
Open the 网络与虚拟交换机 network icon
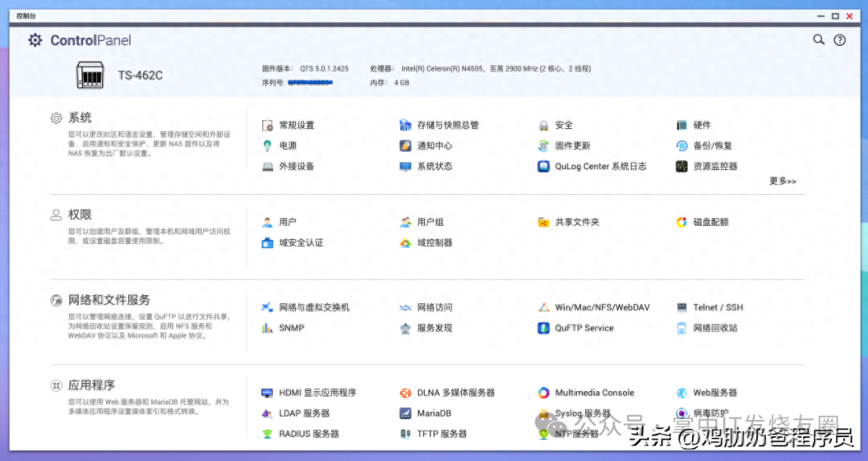pyautogui.click(x=268, y=307)
